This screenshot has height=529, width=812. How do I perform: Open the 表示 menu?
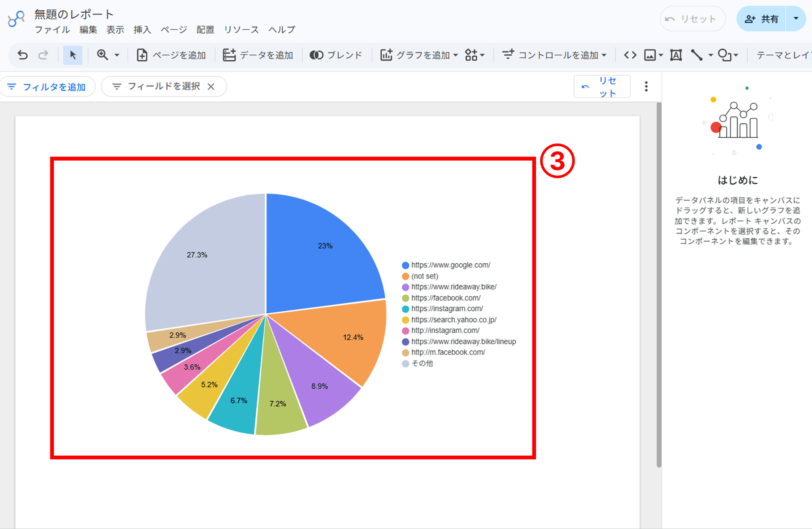[115, 30]
